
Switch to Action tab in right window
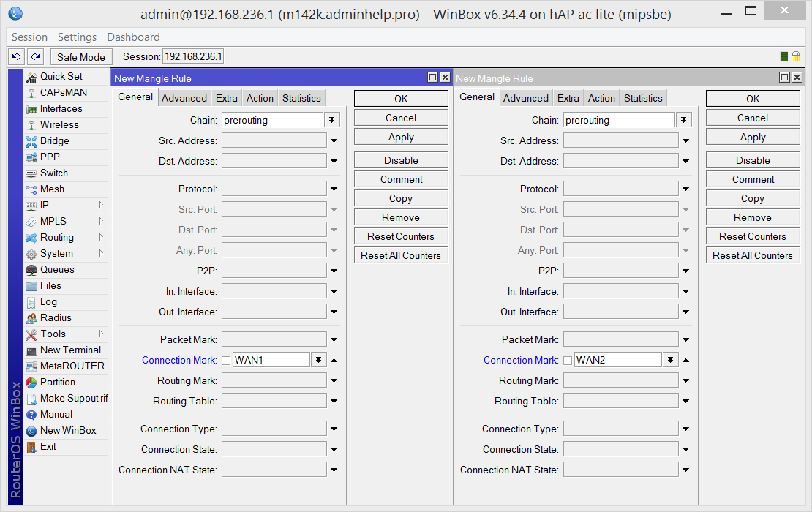pos(601,98)
